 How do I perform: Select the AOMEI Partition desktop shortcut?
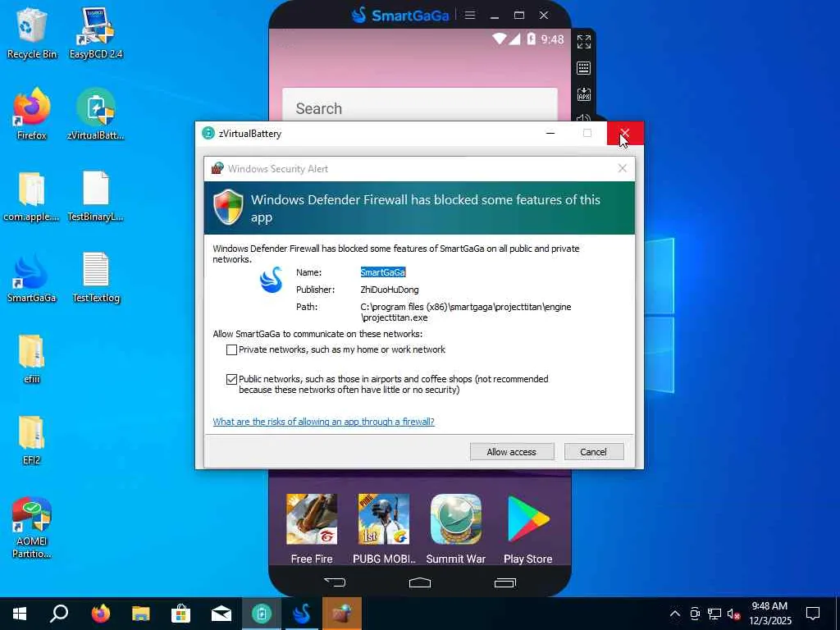32,527
